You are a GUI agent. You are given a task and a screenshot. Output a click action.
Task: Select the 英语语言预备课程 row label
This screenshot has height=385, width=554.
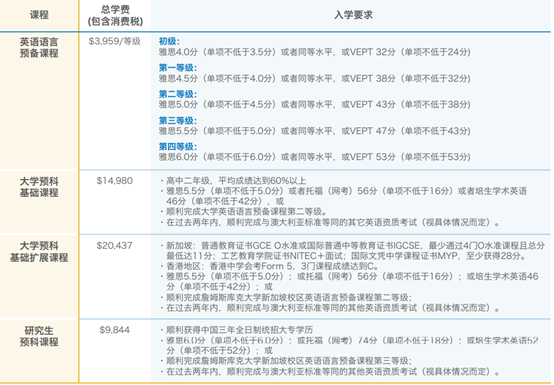point(39,48)
